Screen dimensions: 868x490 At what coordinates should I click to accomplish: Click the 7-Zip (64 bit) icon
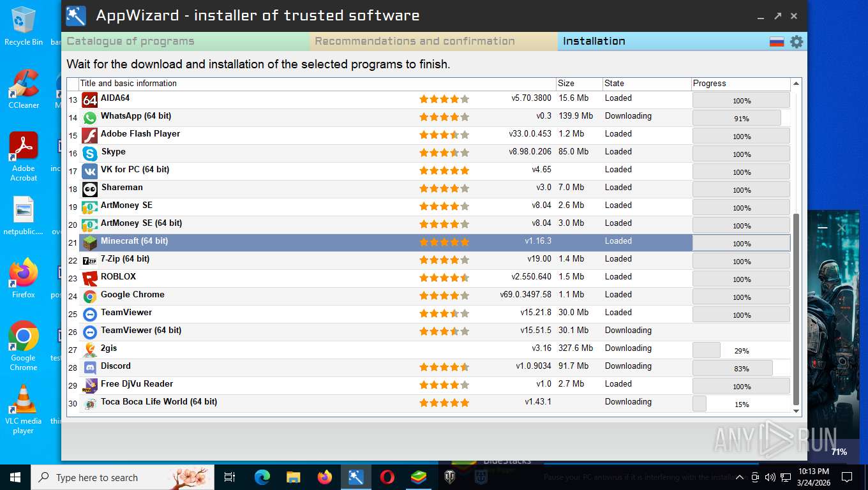(x=90, y=260)
